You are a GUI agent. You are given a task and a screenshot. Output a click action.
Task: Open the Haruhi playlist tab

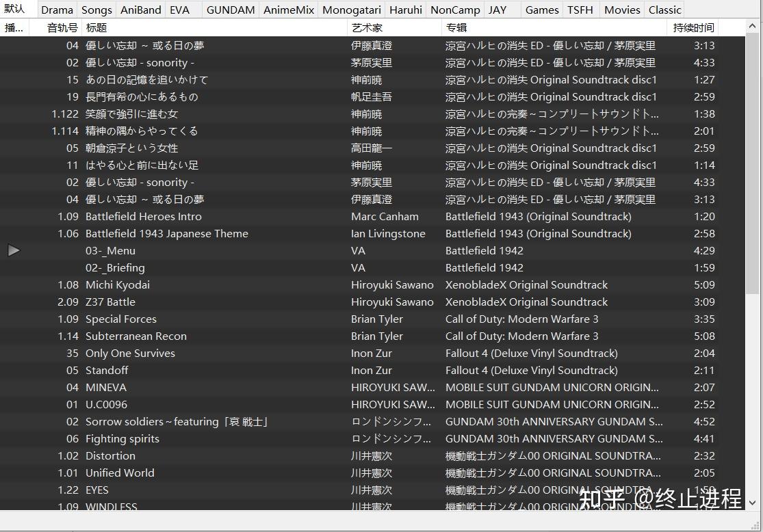[405, 10]
